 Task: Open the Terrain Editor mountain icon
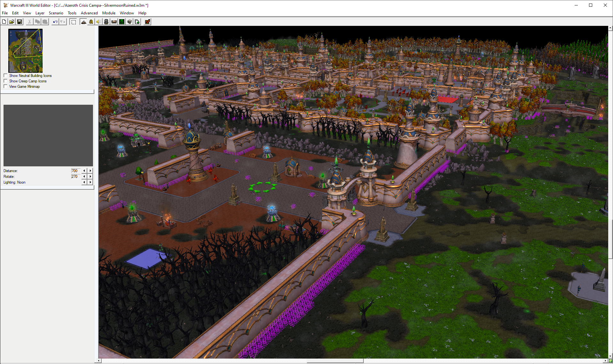point(83,22)
